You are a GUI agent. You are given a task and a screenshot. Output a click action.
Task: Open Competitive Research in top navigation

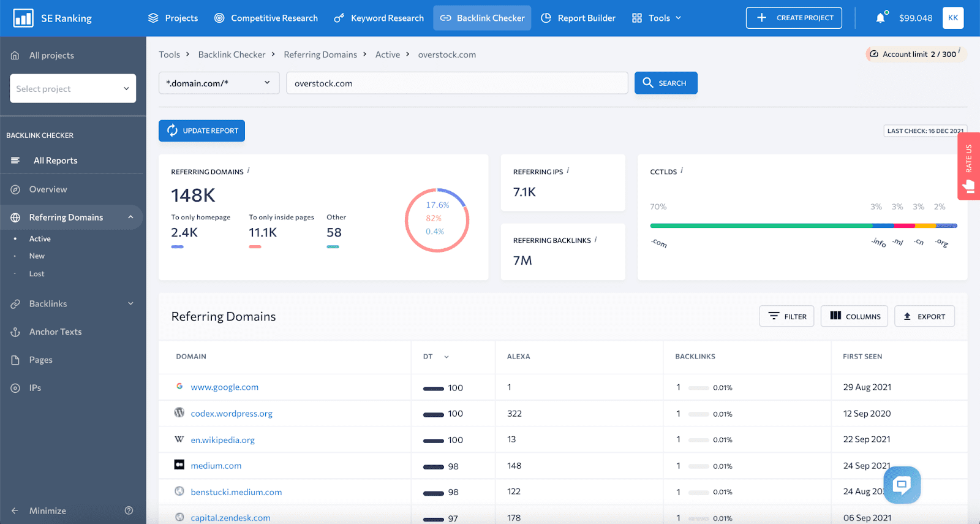[266, 18]
